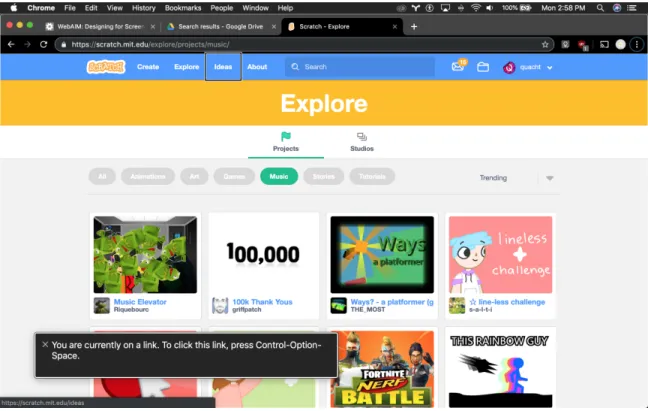Open the Chrome menu in menu bar
Viewport: 648px width, 411px height.
pos(41,8)
